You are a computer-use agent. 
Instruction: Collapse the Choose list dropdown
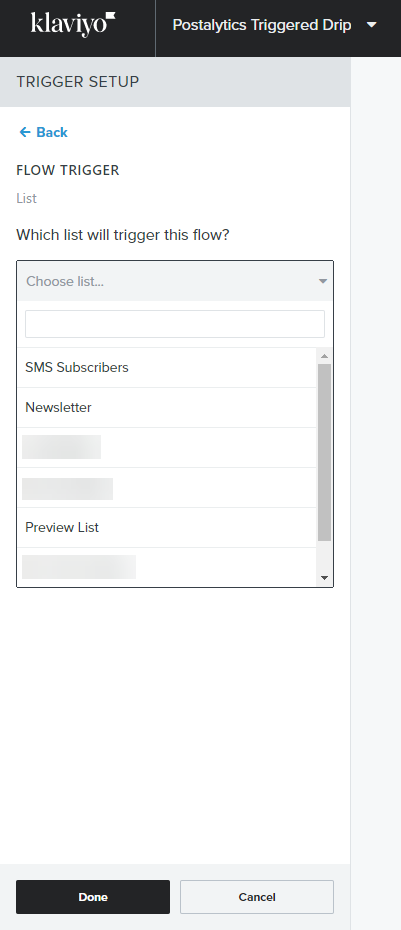click(175, 281)
